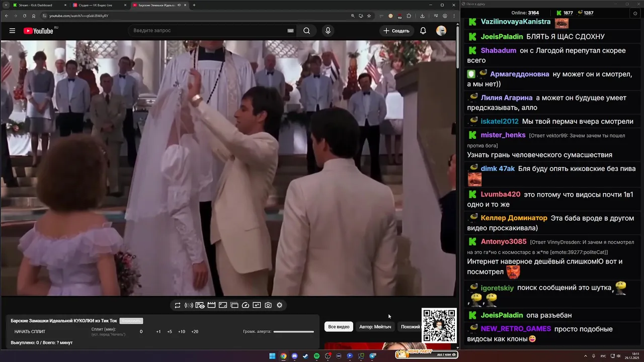
Task: Click the Создать create button
Action: coord(396,31)
